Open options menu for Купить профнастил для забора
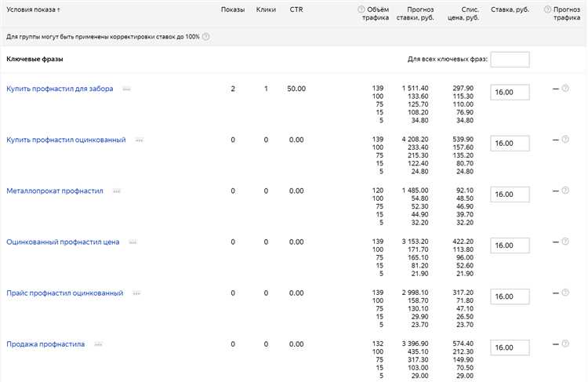This screenshot has width=588, height=382. (126, 89)
